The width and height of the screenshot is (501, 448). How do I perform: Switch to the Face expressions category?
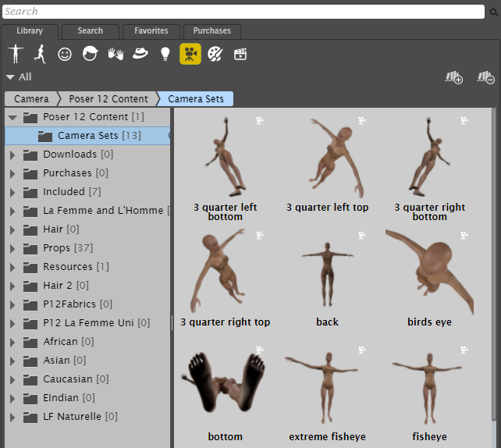65,54
